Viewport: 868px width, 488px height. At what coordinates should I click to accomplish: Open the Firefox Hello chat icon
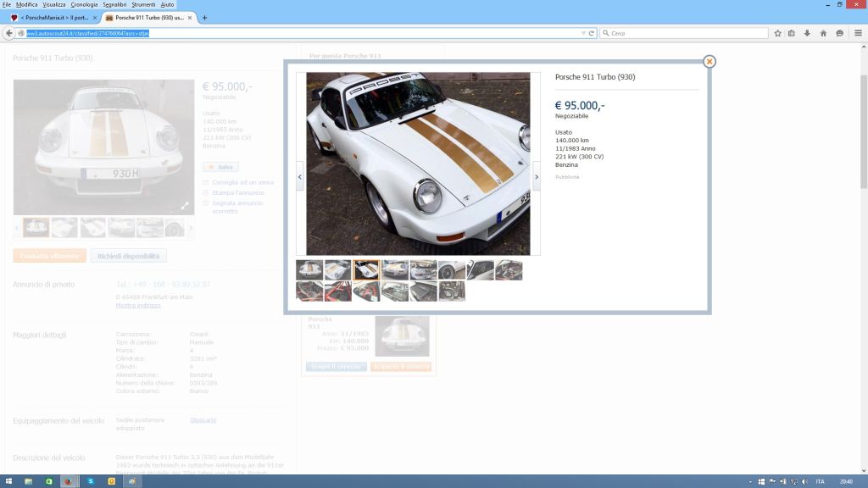[x=840, y=33]
